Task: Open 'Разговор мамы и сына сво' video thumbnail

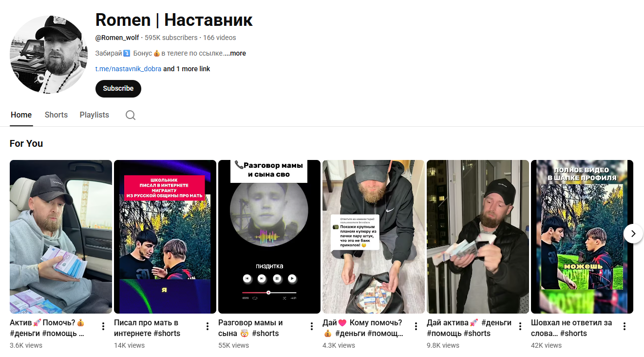Action: coord(269,237)
